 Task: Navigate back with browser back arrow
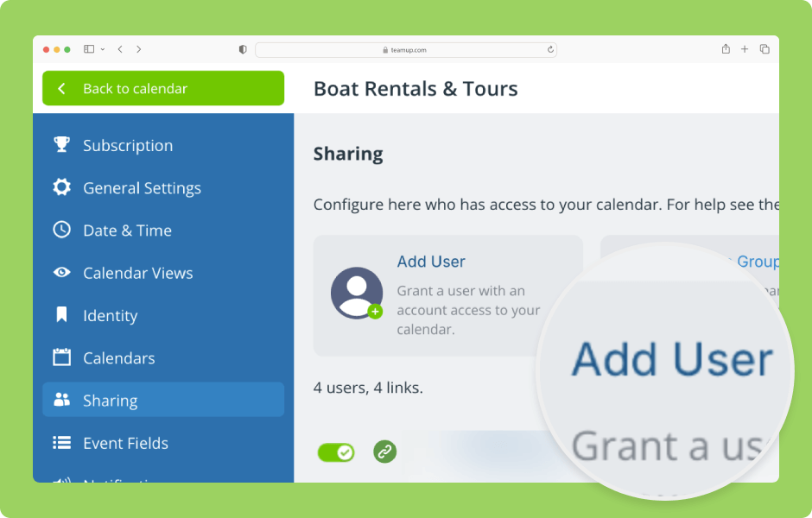pos(120,50)
